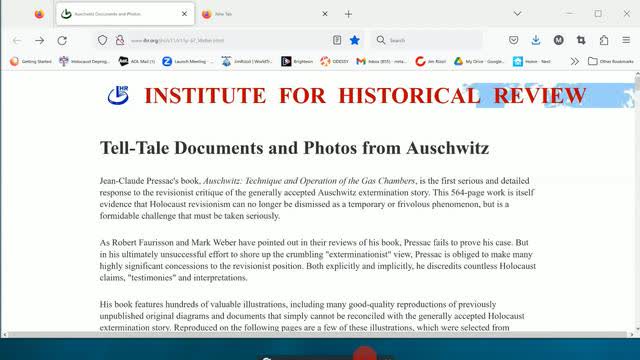Save page to Pocket
This screenshot has width=640, height=360.
point(513,40)
